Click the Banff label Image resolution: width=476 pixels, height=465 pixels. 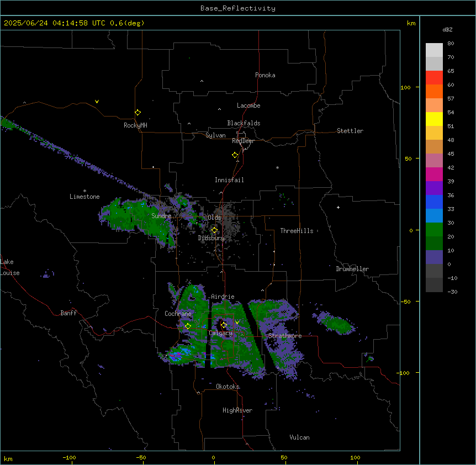click(x=68, y=313)
